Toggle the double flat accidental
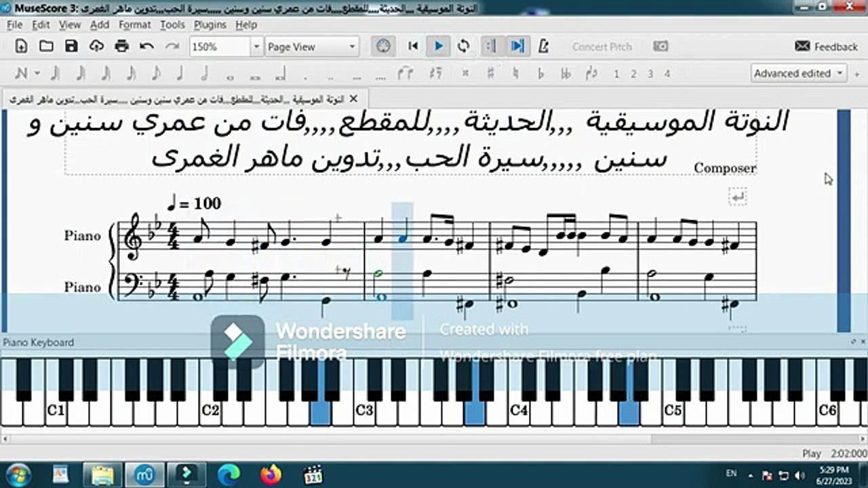The height and width of the screenshot is (488, 868). (x=566, y=73)
